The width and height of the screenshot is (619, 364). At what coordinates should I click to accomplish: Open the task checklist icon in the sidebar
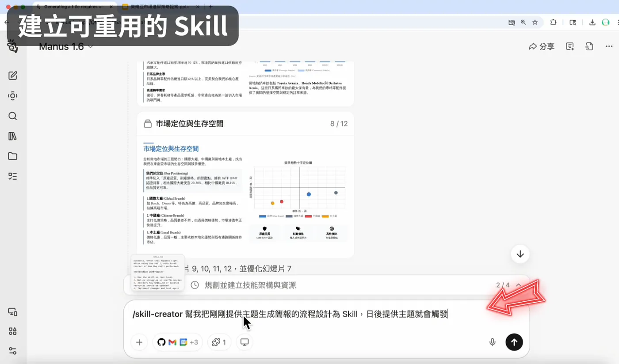13,176
